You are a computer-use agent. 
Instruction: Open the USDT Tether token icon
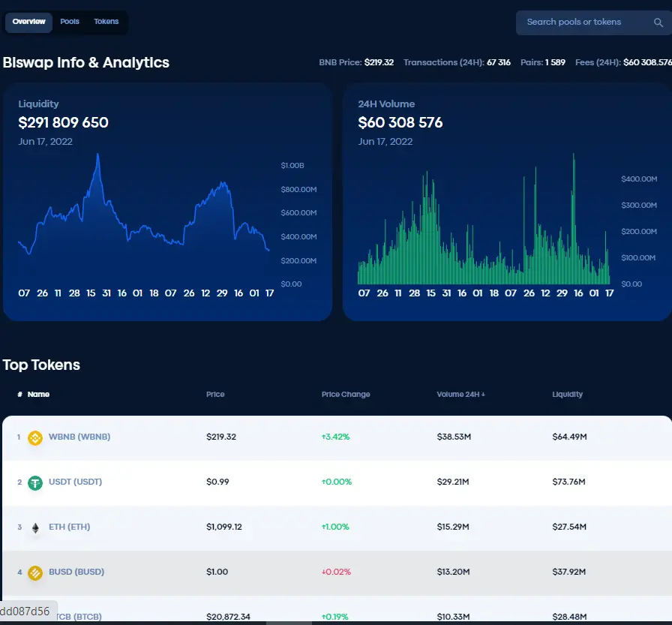click(x=35, y=483)
